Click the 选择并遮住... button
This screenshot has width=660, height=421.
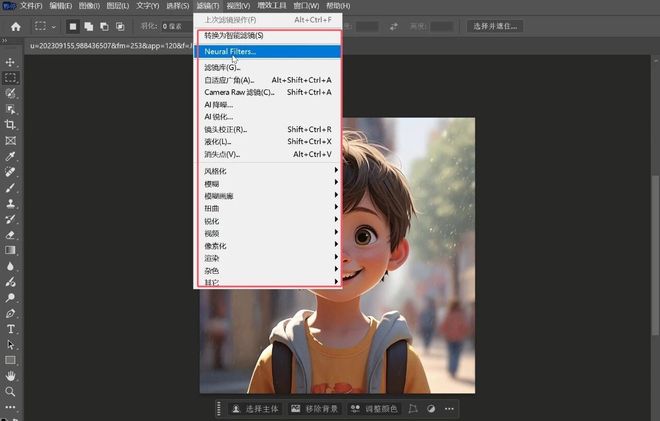(495, 27)
